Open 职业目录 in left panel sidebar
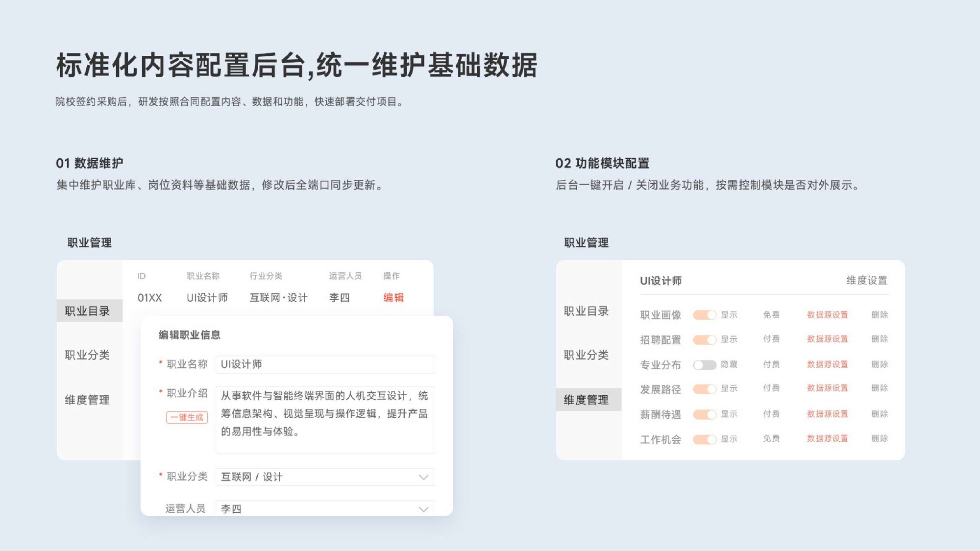 90,311
